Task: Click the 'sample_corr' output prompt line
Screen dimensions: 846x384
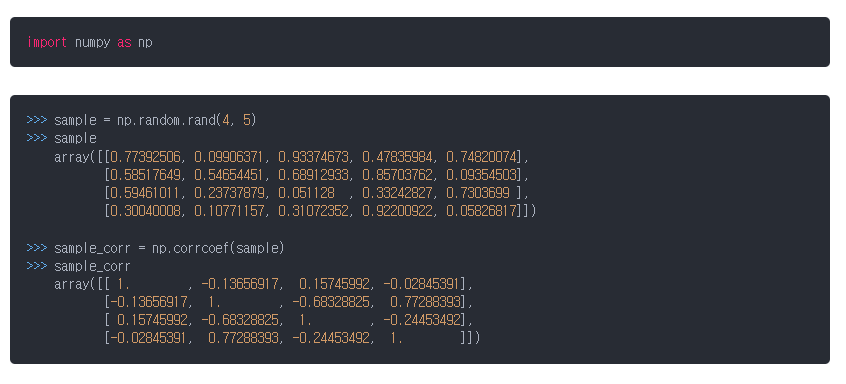Action: (78, 266)
